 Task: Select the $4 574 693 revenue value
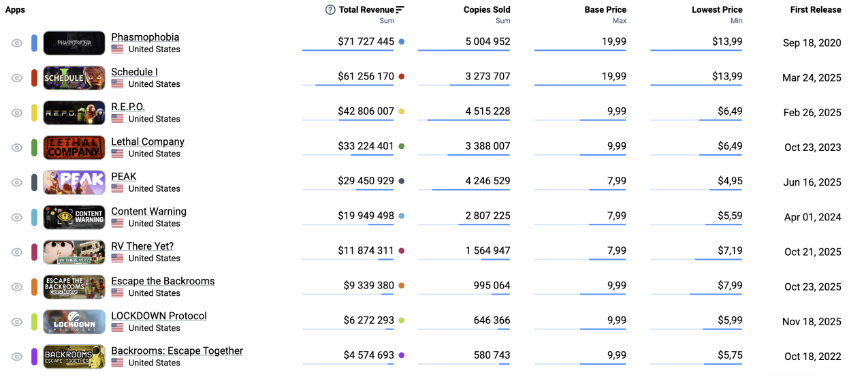(369, 355)
